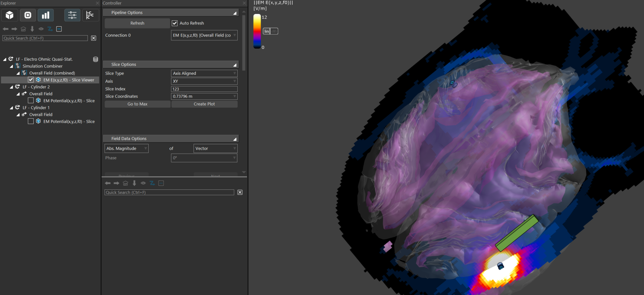Click the collapse-all minus icon in Explorer

coord(59,29)
